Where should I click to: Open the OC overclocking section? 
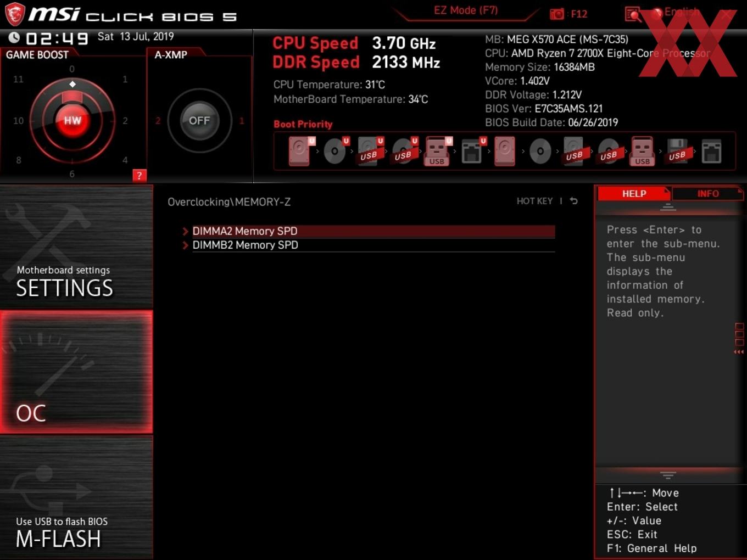click(76, 372)
